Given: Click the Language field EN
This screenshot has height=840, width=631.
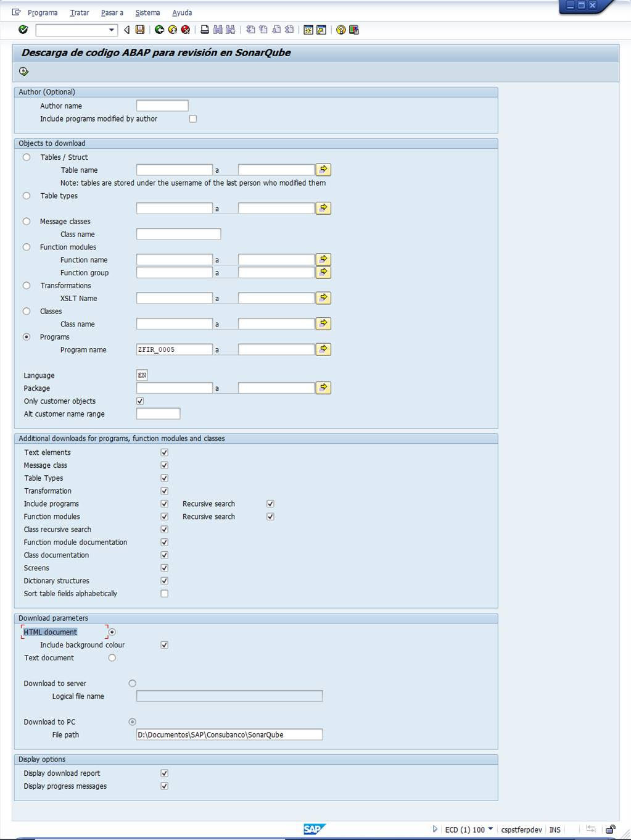Looking at the screenshot, I should (x=142, y=375).
